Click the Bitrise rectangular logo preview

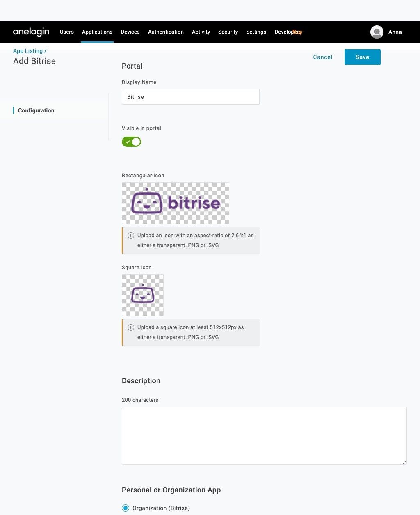click(x=176, y=203)
